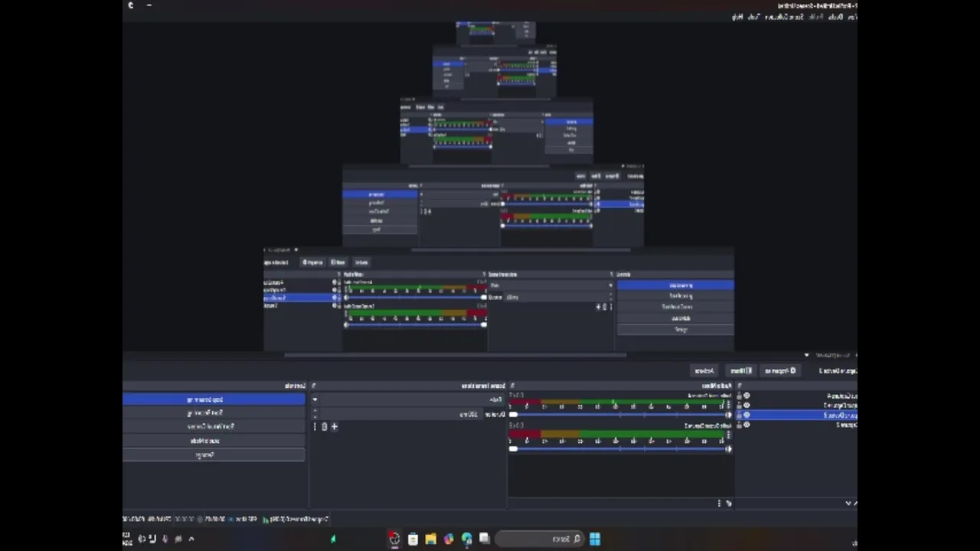Open the Fade transition type dropdown
This screenshot has height=551, width=980.
(x=408, y=399)
